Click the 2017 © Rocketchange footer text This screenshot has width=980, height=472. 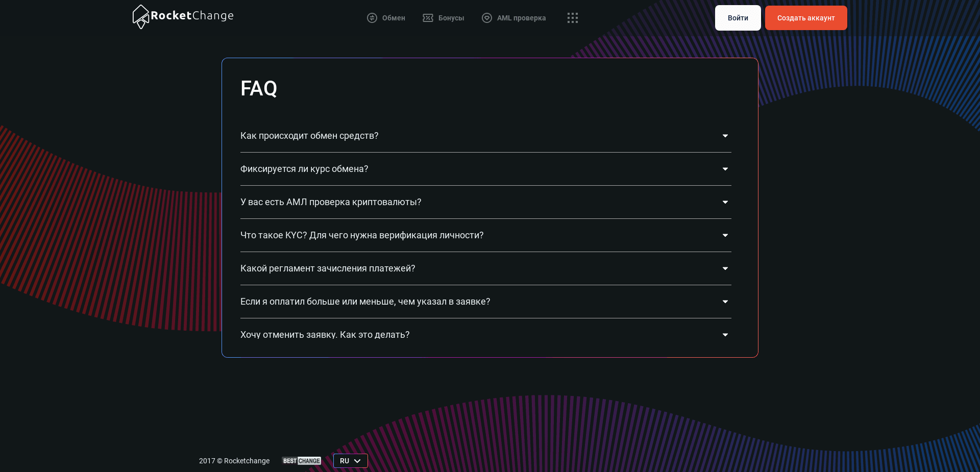pos(234,461)
